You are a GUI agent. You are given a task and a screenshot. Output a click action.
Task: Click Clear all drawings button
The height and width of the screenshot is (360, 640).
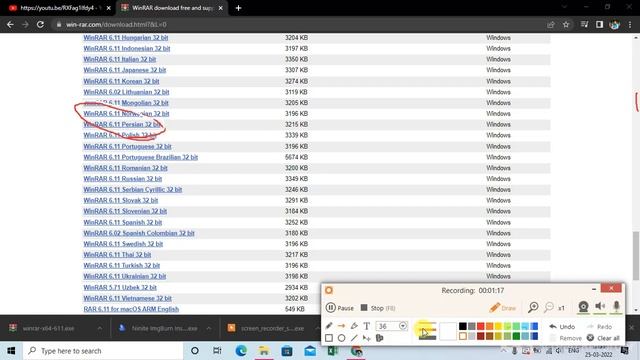(x=603, y=338)
